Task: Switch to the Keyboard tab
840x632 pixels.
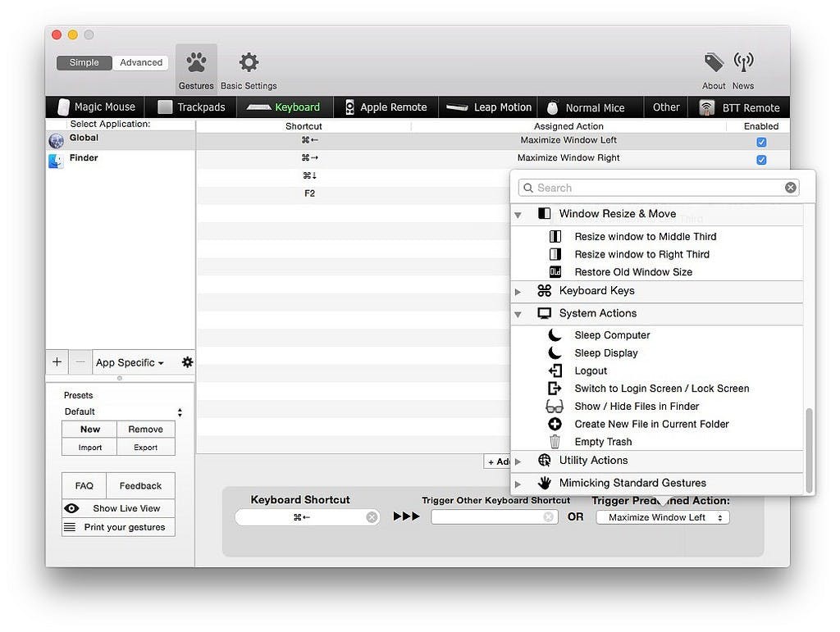Action: point(285,107)
